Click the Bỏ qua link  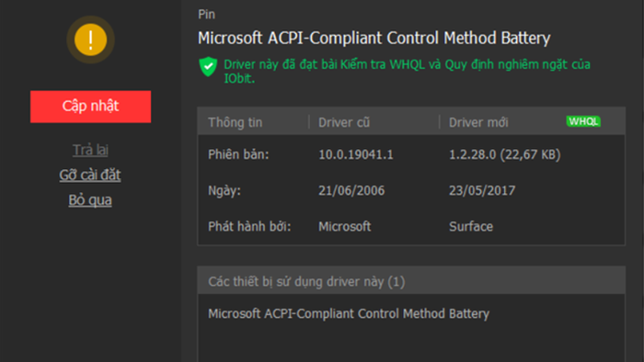pyautogui.click(x=90, y=200)
